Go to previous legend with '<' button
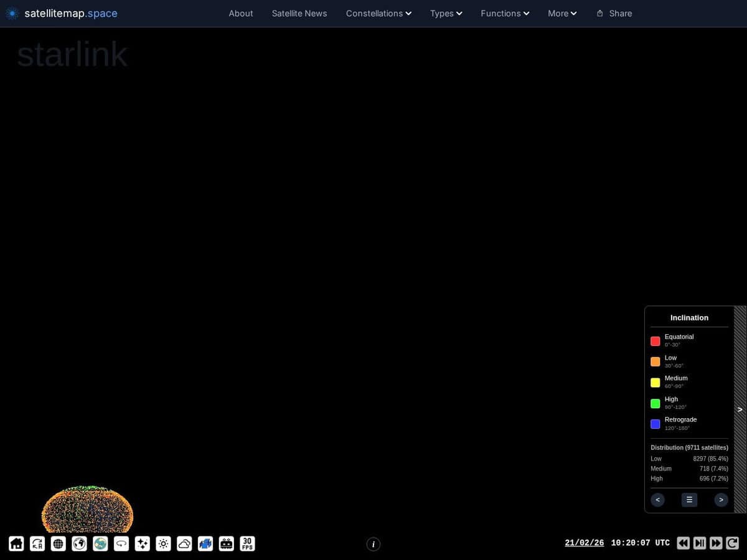 [658, 500]
